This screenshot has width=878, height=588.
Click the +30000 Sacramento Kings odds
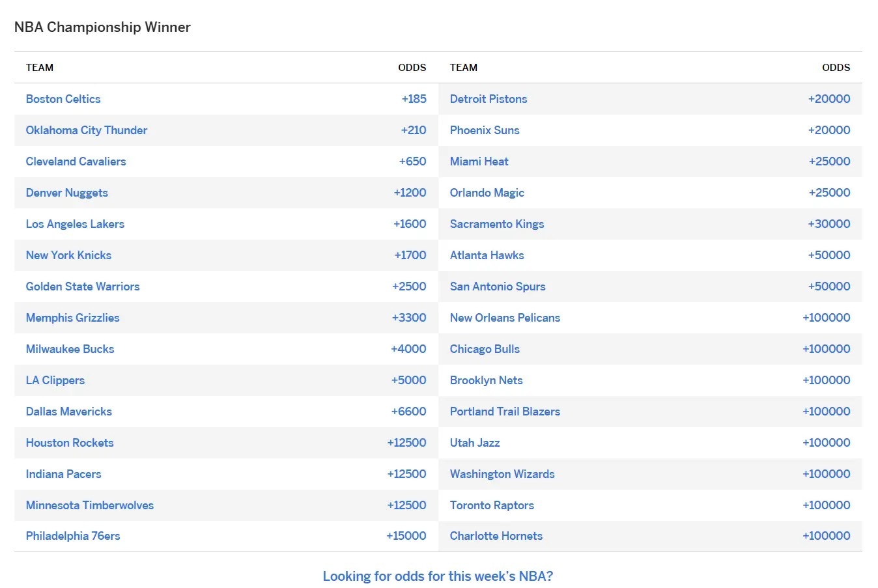tap(829, 224)
